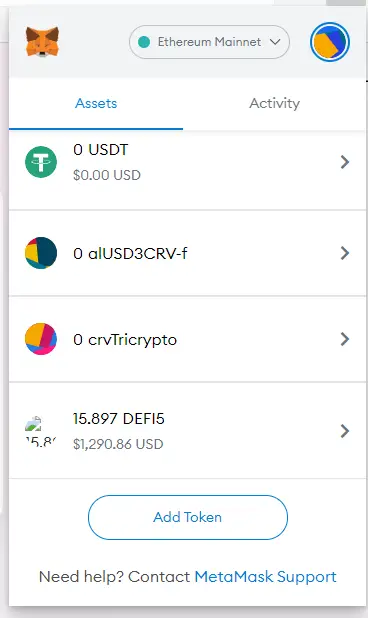Open crvTricrypto details via chevron arrow

pyautogui.click(x=345, y=339)
